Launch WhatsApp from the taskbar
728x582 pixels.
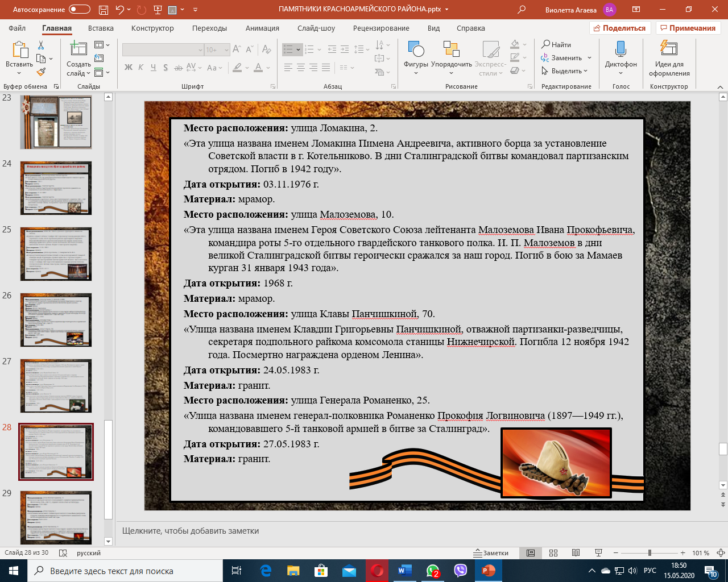click(x=433, y=571)
